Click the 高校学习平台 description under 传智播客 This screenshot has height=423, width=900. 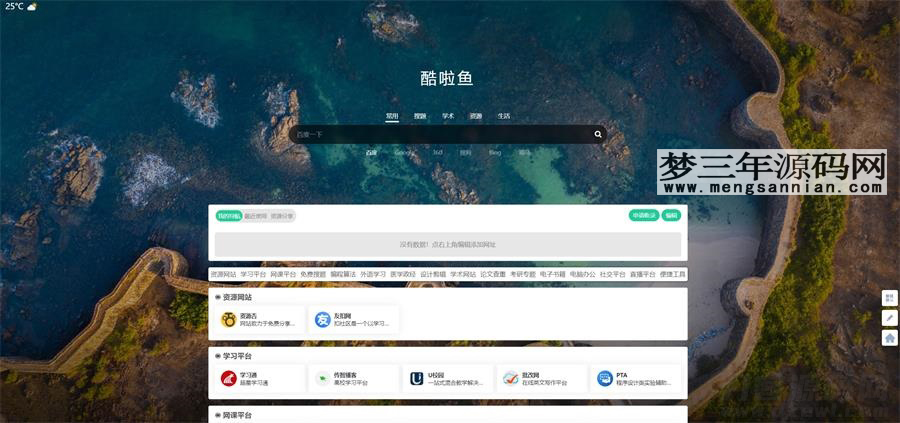351,383
